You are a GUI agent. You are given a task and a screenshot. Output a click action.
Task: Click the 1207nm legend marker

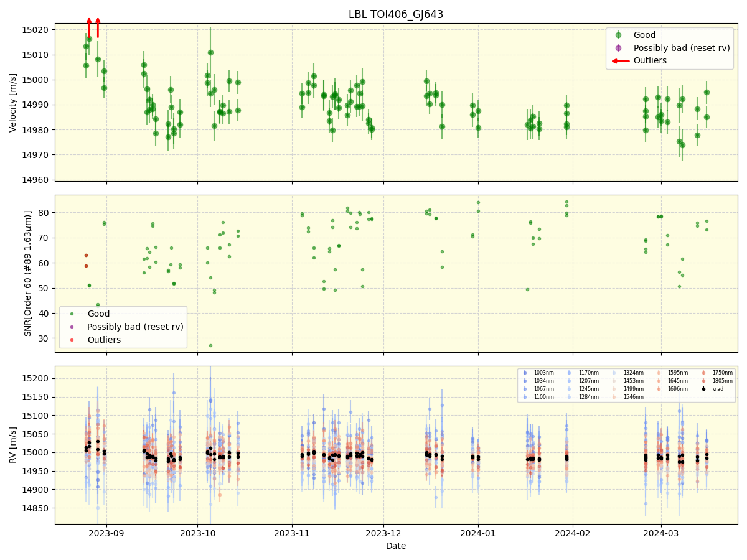[x=569, y=381]
